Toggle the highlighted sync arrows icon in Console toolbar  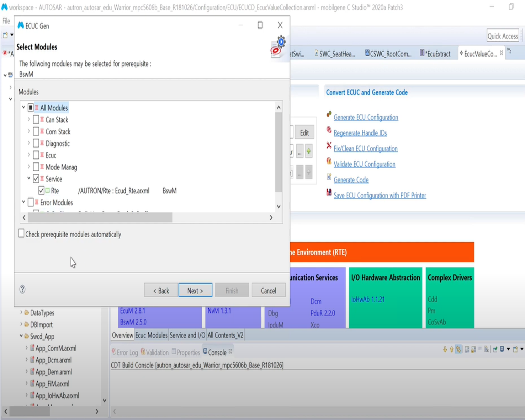[458, 349]
